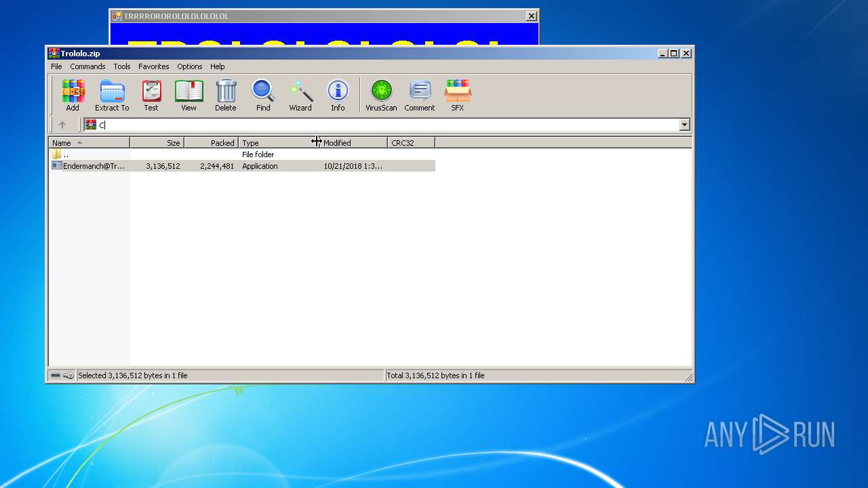The image size is (868, 488).
Task: Open the View file tool
Action: click(189, 95)
